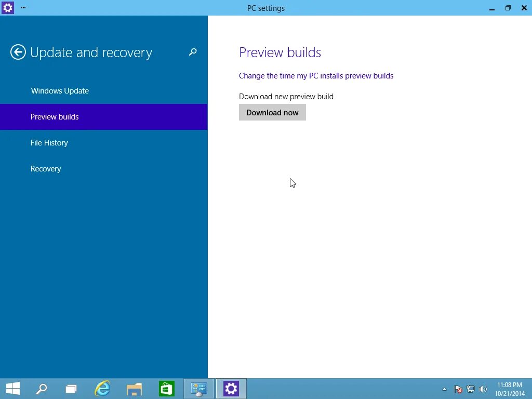The height and width of the screenshot is (399, 532).
Task: Expand hidden icons in the system tray
Action: (444, 389)
